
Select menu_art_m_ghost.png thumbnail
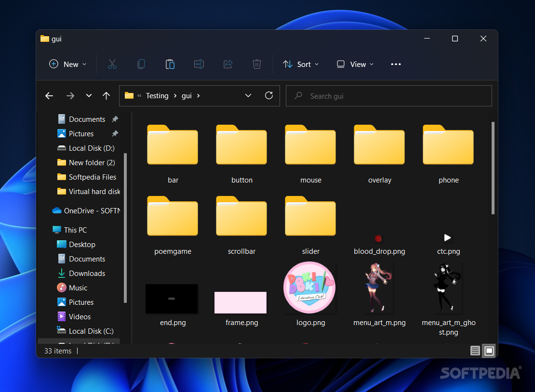(447, 287)
